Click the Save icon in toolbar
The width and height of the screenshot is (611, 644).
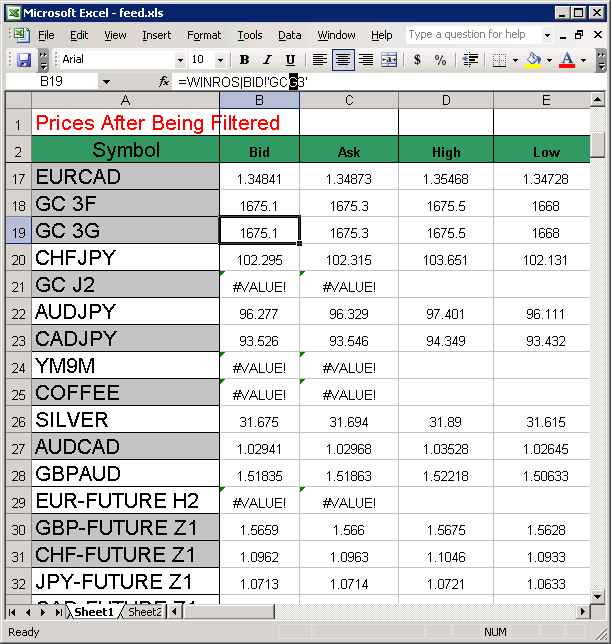point(24,60)
